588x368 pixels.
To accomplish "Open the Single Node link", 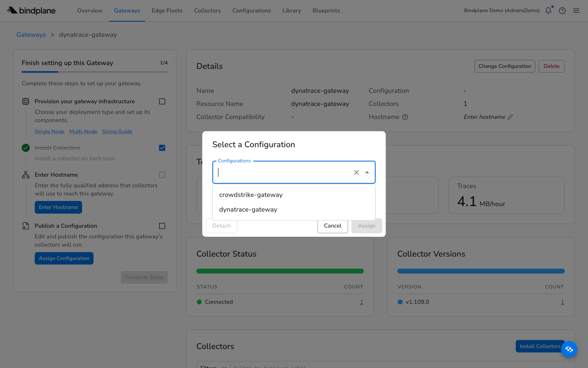I will tap(49, 132).
